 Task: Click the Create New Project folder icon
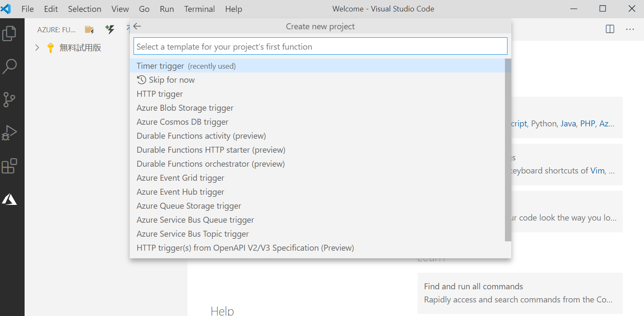(89, 29)
